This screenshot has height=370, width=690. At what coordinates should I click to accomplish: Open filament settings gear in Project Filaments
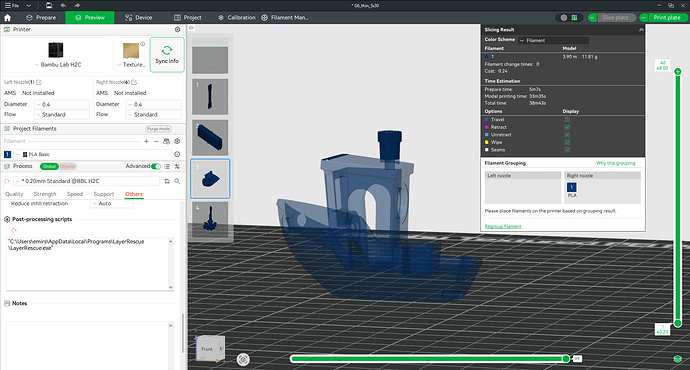pyautogui.click(x=177, y=141)
